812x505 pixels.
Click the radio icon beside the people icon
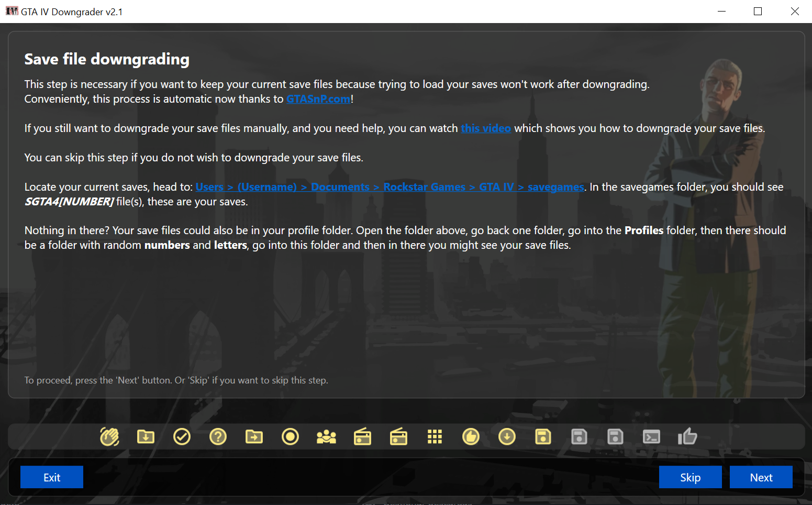point(362,436)
